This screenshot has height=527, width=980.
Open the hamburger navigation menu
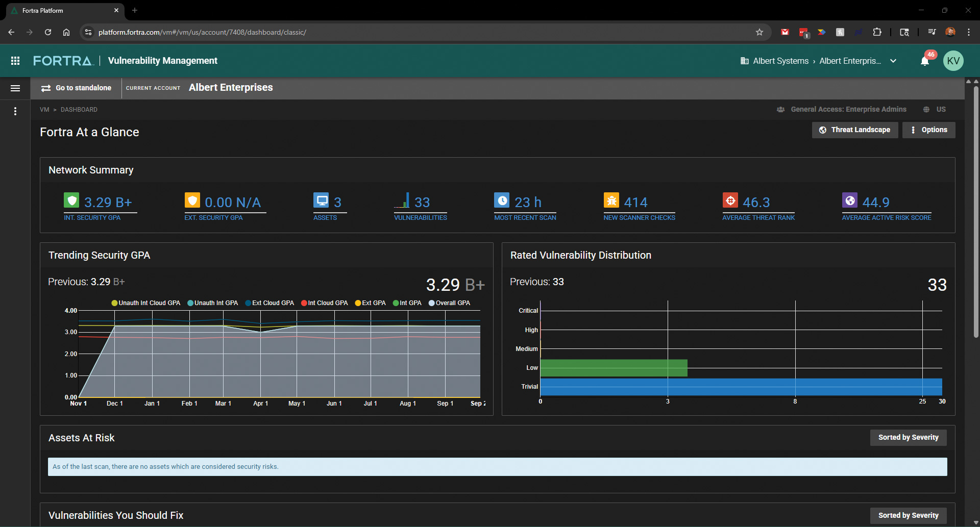point(15,88)
